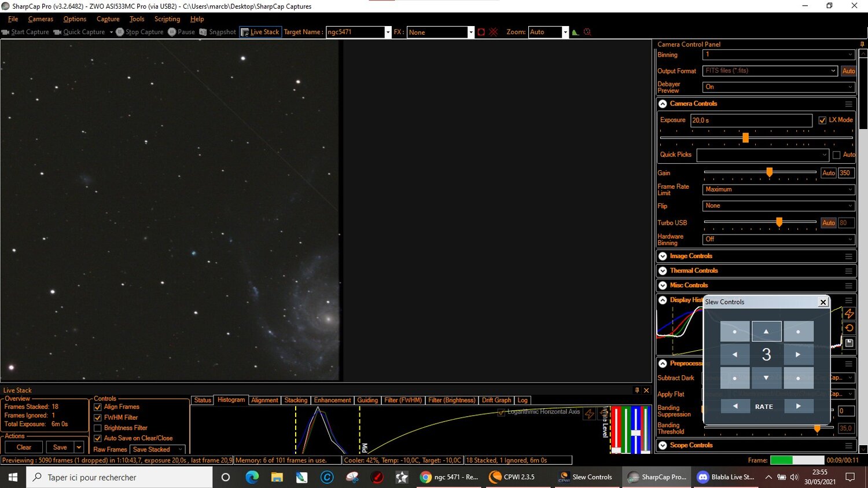Switch to the Drift Graph tab
The width and height of the screenshot is (868, 488).
click(x=496, y=400)
